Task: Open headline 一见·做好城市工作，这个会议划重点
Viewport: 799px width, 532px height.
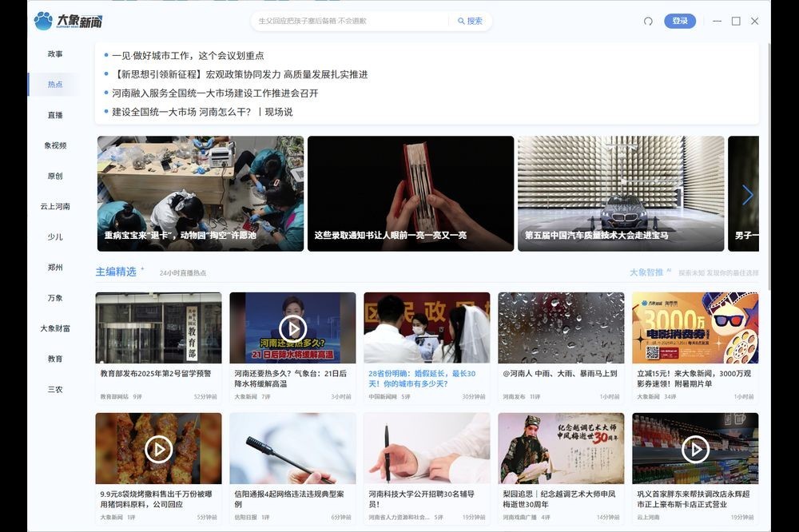Action: pyautogui.click(x=188, y=56)
